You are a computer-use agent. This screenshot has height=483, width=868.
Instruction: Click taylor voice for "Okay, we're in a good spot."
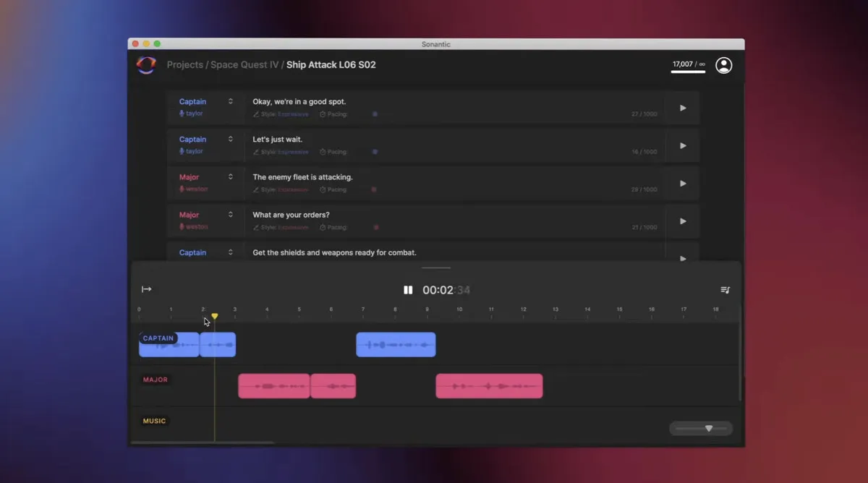pos(191,114)
